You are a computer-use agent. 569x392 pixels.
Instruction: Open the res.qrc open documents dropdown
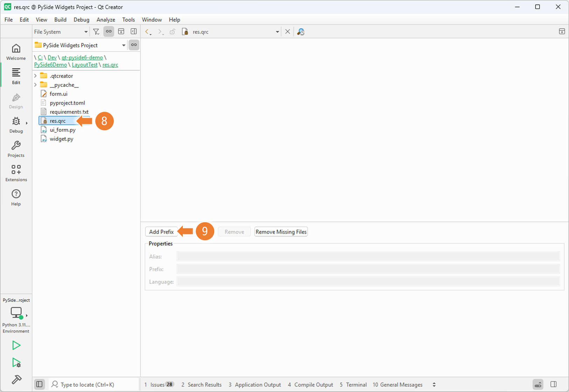[231, 32]
